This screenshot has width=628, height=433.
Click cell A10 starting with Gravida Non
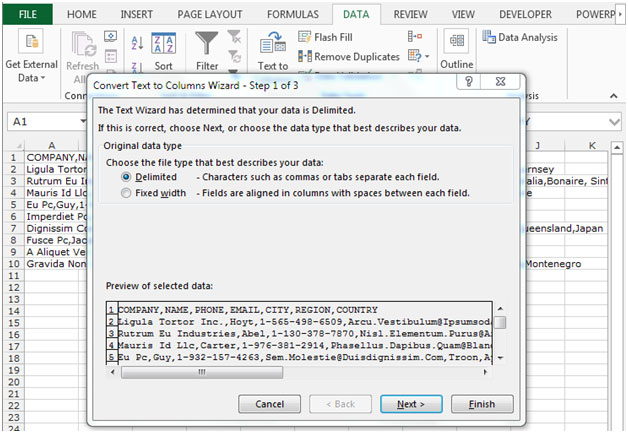click(x=56, y=264)
